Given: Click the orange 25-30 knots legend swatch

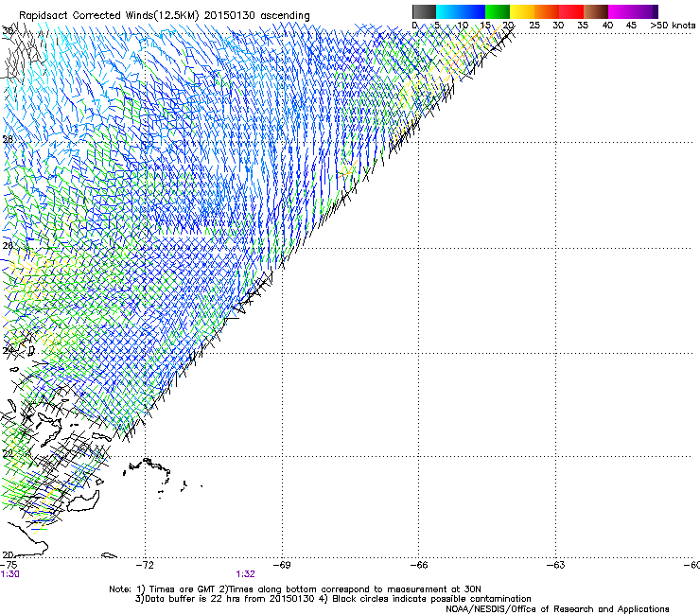Looking at the screenshot, I should pyautogui.click(x=547, y=11).
